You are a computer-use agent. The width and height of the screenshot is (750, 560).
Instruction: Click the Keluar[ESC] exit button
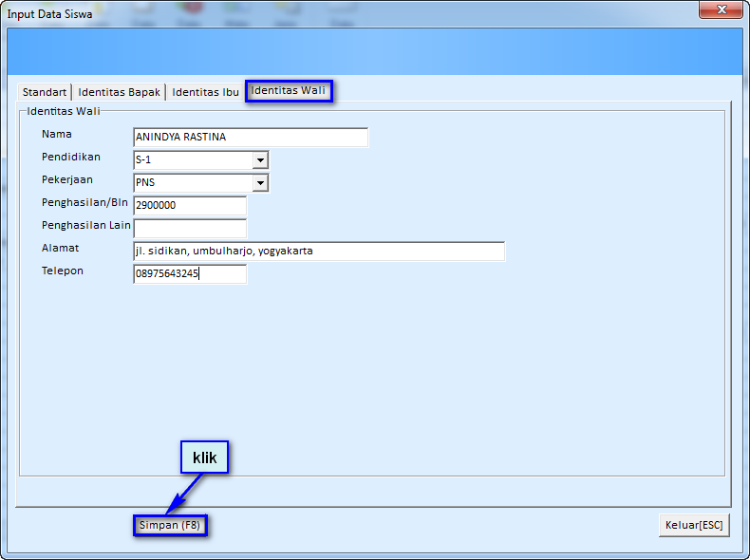tap(694, 525)
